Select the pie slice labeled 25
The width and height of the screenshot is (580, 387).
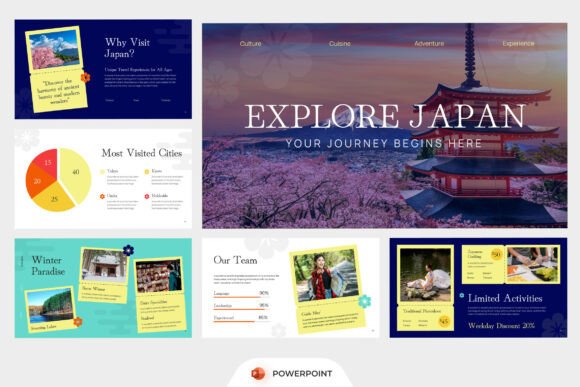[x=55, y=198]
